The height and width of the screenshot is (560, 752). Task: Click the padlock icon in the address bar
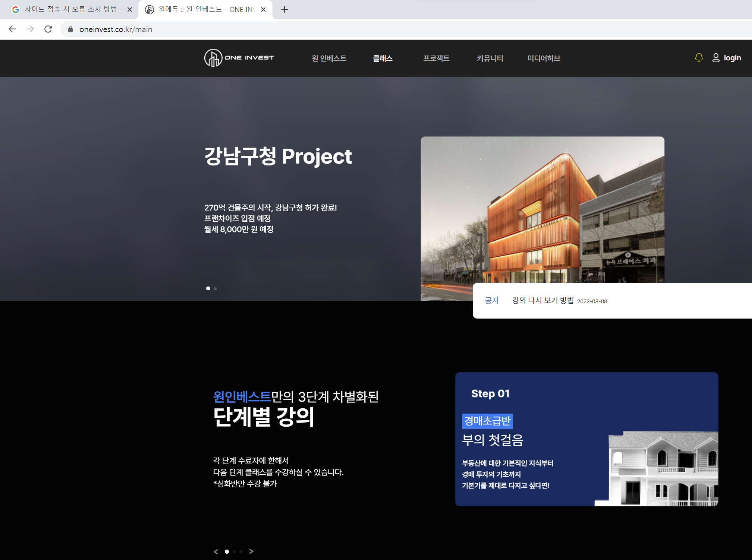[x=70, y=29]
